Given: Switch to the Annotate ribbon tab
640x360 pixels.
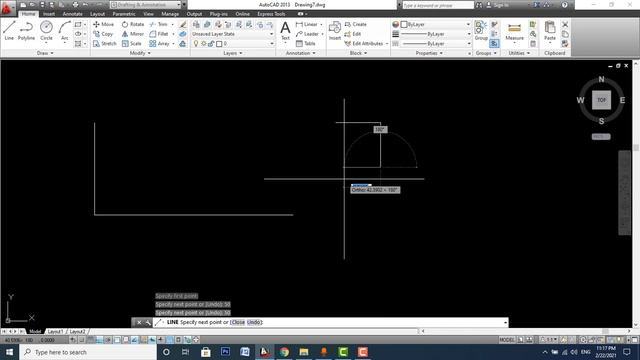Looking at the screenshot, I should 73,14.
